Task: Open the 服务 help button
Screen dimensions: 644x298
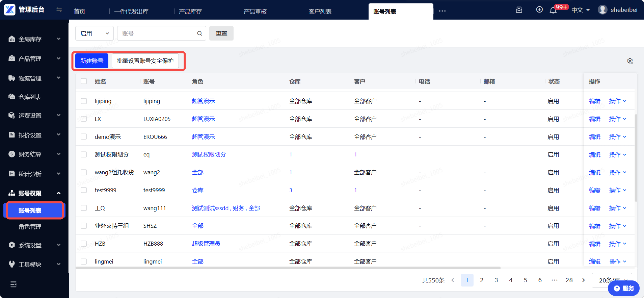Action: (x=624, y=288)
